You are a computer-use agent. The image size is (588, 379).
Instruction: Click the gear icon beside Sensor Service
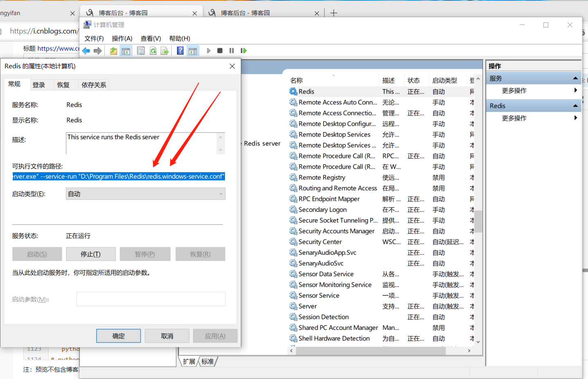click(293, 295)
